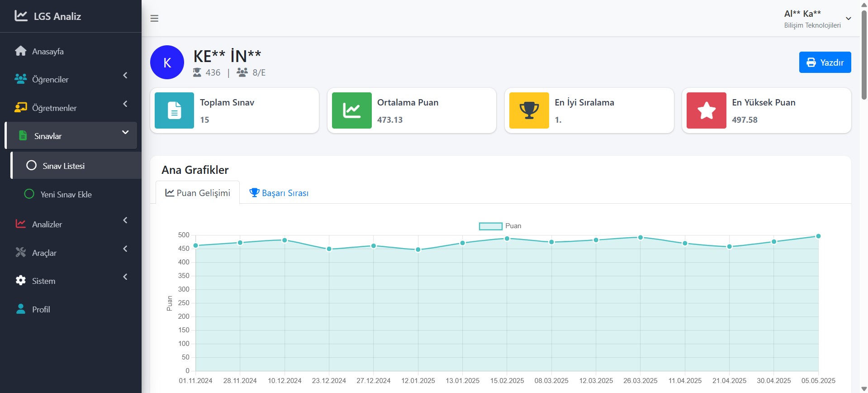Image resolution: width=868 pixels, height=393 pixels.
Task: Expand the Öğrenciler submenu chevron
Action: tap(125, 76)
